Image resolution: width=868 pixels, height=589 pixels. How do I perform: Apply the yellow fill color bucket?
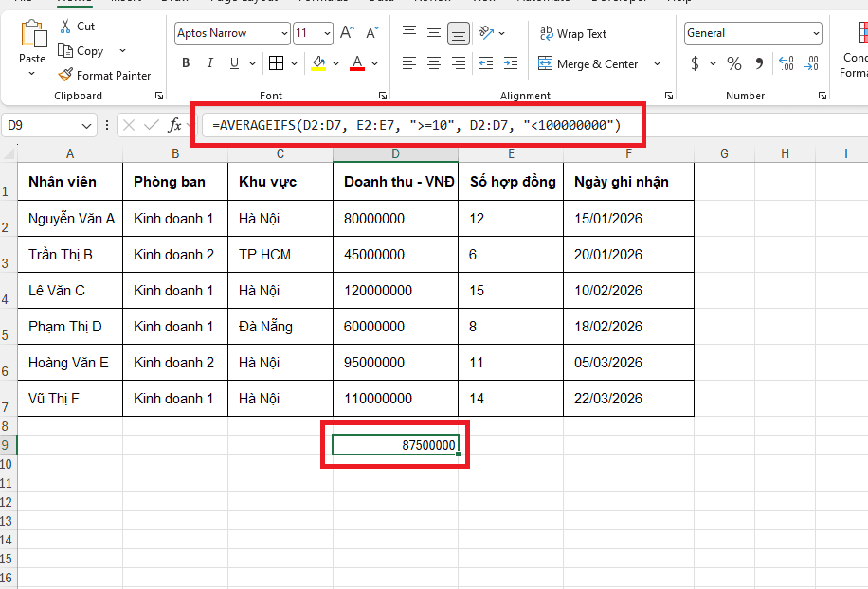pos(318,63)
